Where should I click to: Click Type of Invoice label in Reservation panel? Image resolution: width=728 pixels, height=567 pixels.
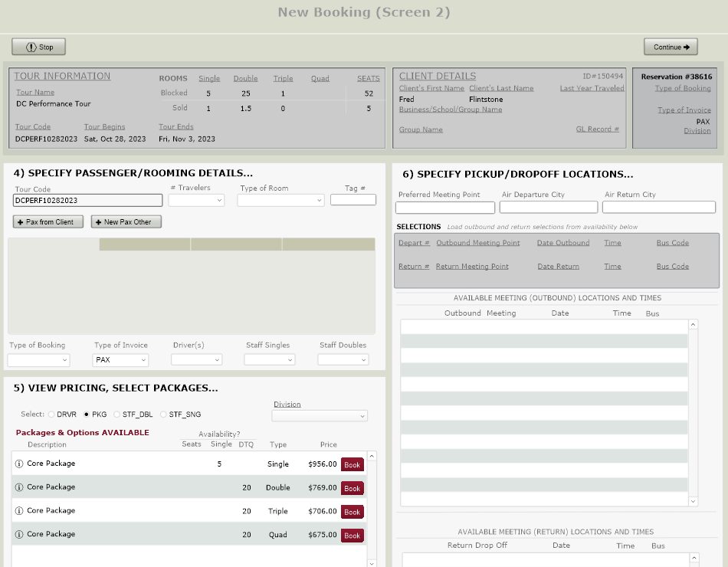pyautogui.click(x=684, y=110)
